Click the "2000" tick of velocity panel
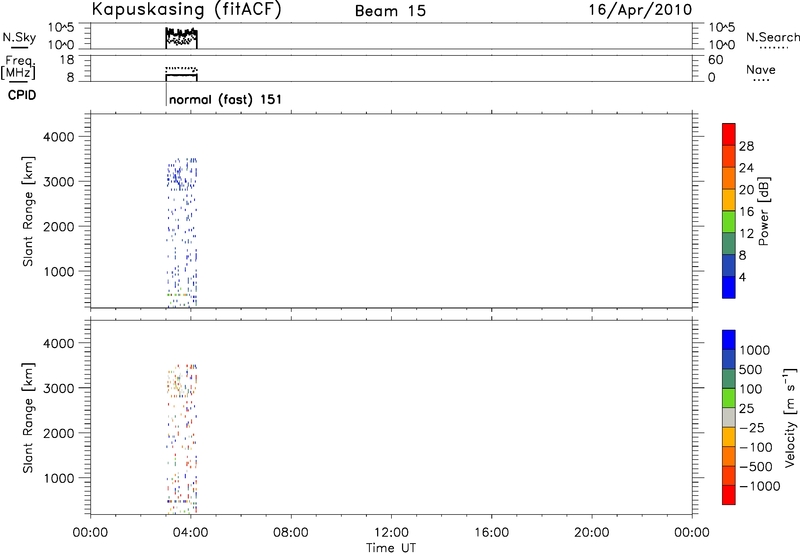800x554 pixels. (58, 433)
